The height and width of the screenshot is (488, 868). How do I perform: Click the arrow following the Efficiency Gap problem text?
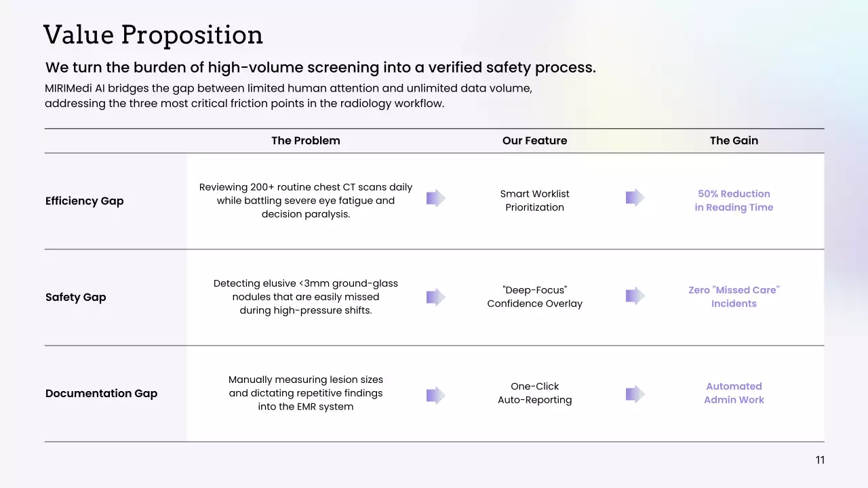(x=435, y=199)
